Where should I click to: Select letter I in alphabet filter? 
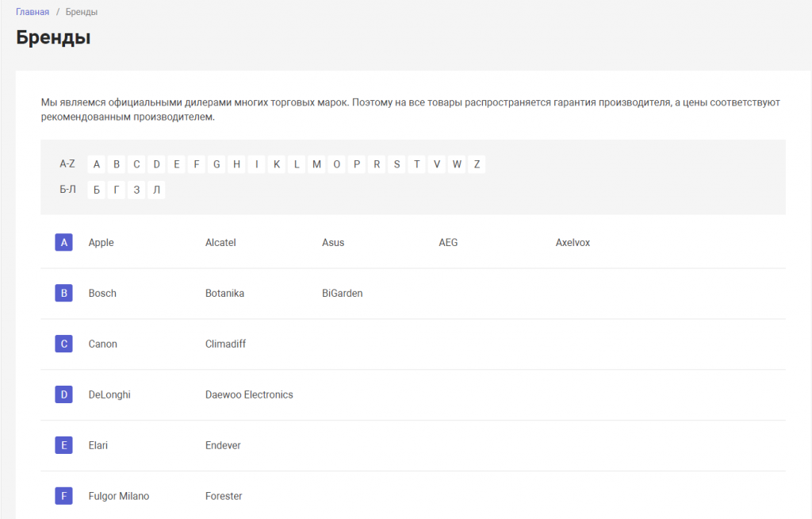pyautogui.click(x=256, y=164)
